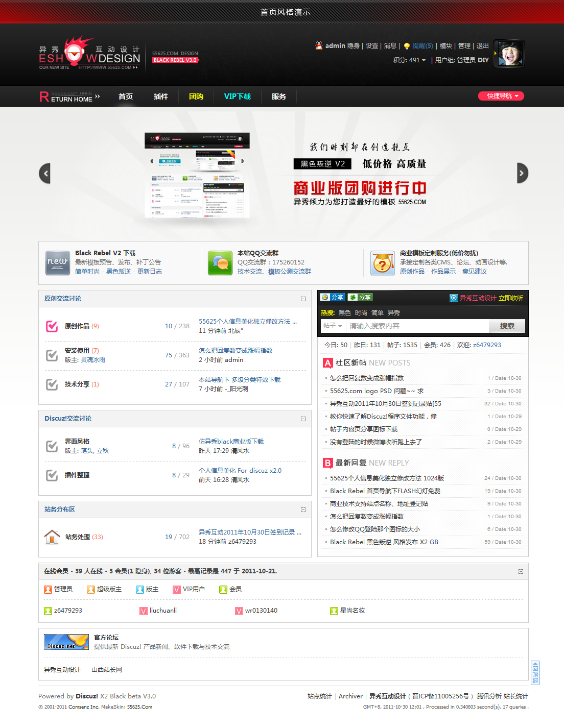
Task: Click the Discuz.net official forum logo
Action: (66, 642)
